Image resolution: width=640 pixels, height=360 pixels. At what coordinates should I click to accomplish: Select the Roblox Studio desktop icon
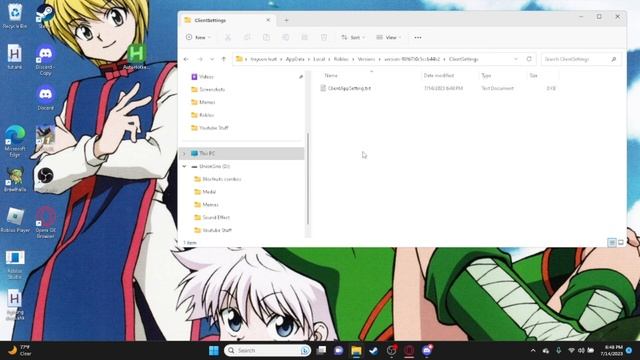pos(15,264)
